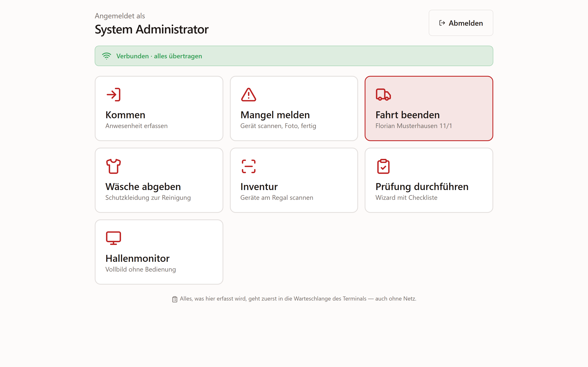Click the green Wi-Fi connection icon

click(106, 56)
